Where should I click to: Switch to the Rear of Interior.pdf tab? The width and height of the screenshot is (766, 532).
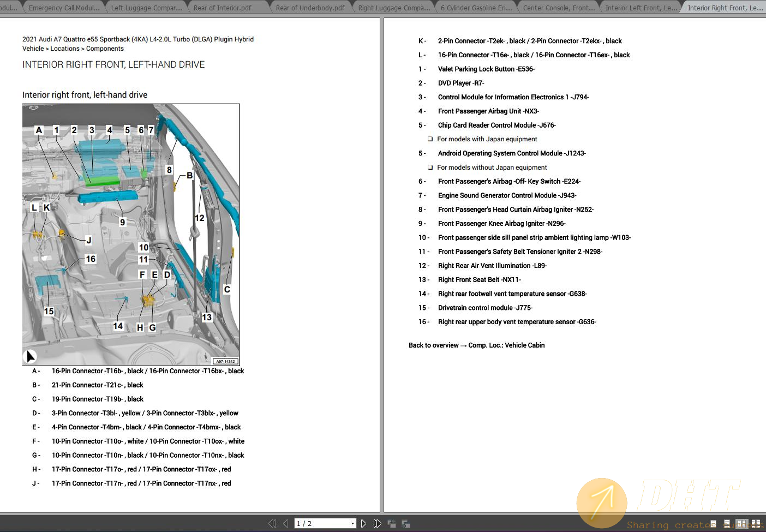223,8
